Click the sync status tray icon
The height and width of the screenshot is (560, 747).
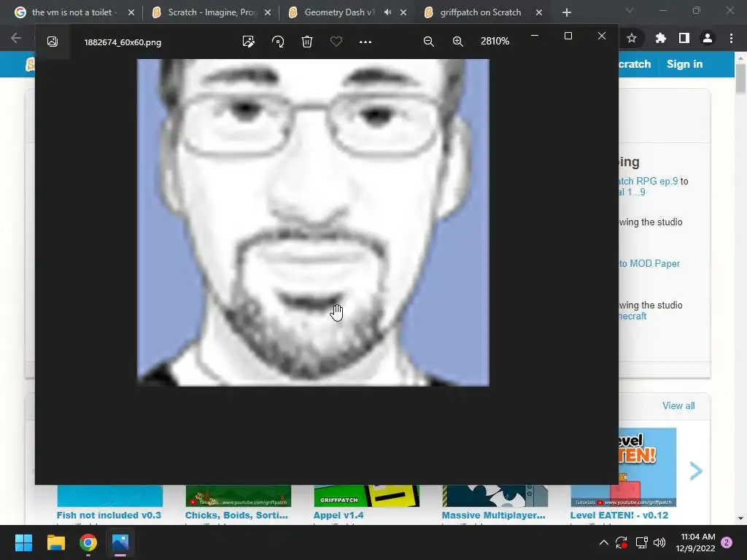tap(622, 542)
